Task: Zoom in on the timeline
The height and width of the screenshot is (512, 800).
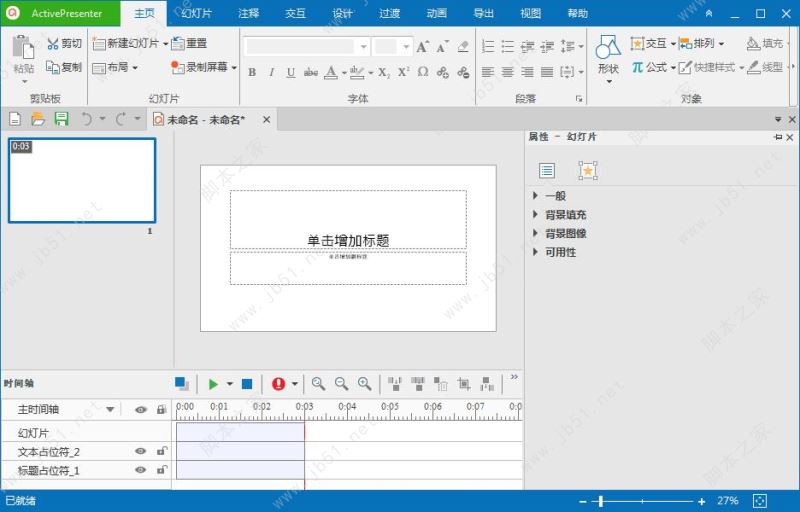Action: pyautogui.click(x=364, y=383)
